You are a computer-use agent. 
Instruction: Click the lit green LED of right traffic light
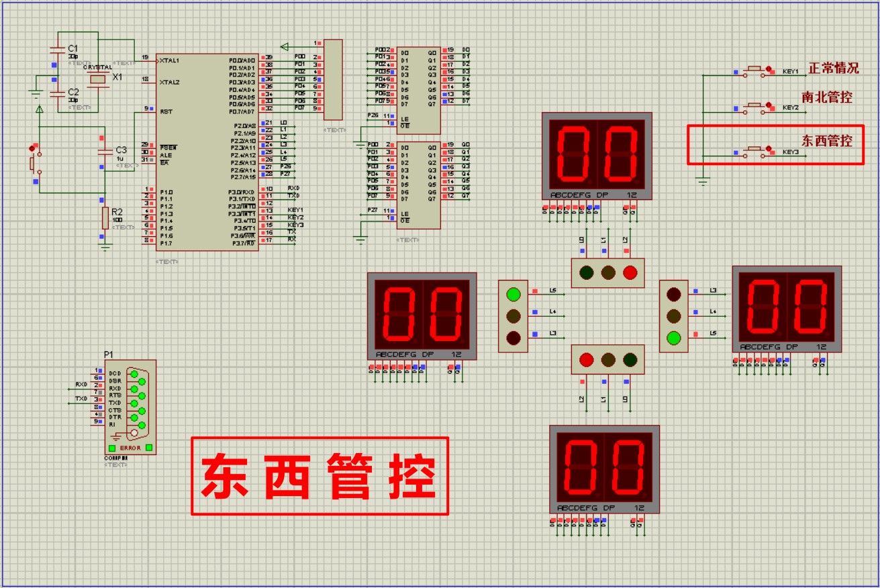click(675, 338)
